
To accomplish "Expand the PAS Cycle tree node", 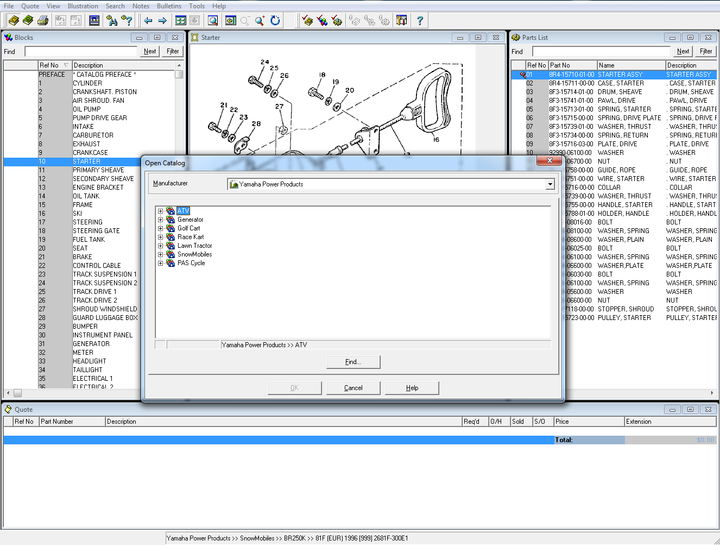I will click(x=160, y=263).
